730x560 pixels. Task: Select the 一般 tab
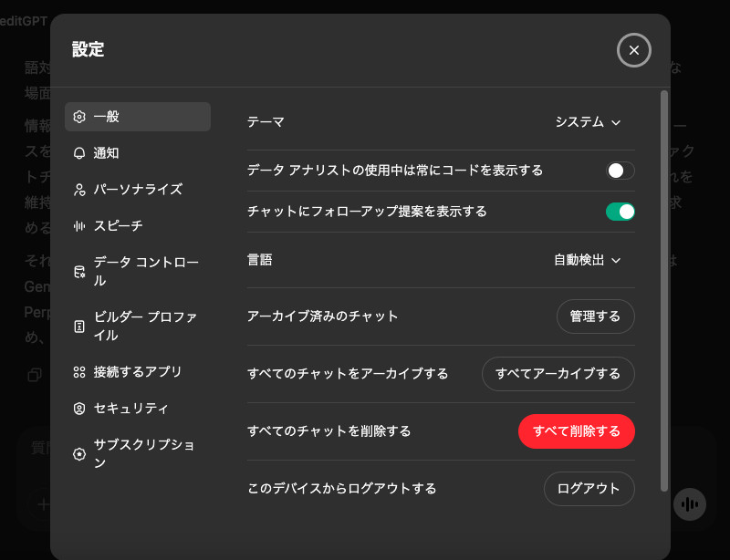pyautogui.click(x=138, y=117)
